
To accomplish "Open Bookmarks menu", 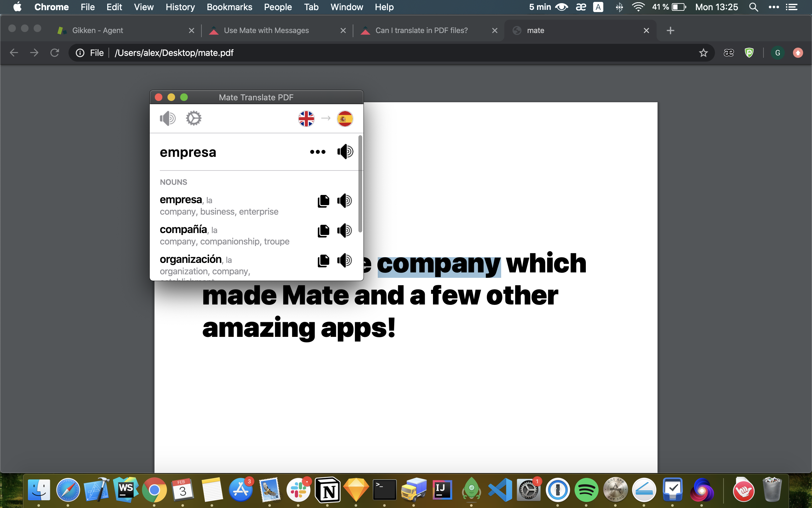I will point(230,7).
